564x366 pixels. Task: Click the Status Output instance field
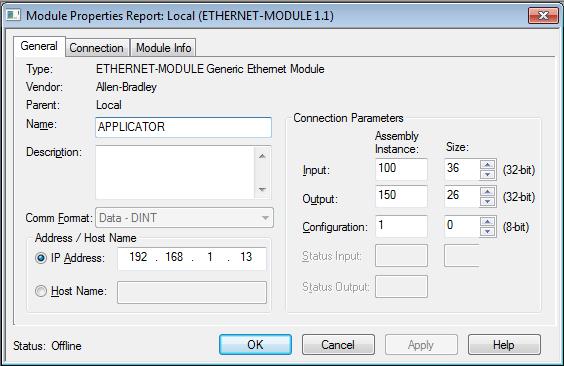click(401, 287)
